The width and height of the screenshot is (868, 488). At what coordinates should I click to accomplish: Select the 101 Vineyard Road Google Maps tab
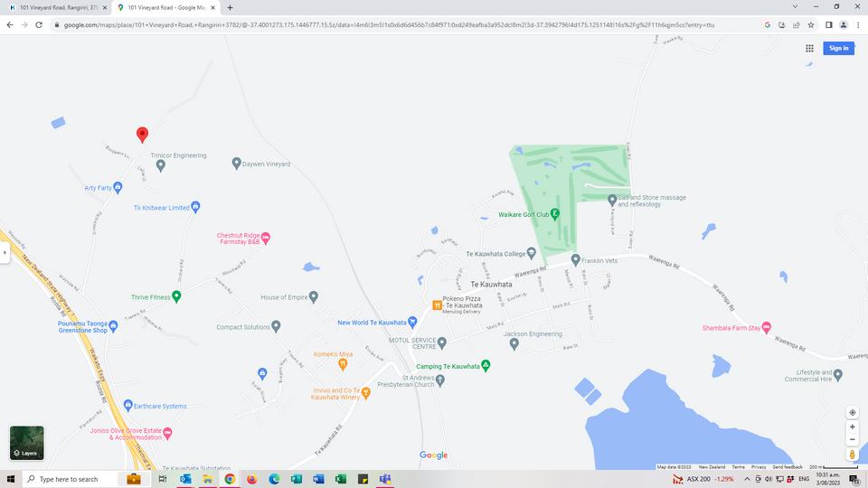(165, 8)
